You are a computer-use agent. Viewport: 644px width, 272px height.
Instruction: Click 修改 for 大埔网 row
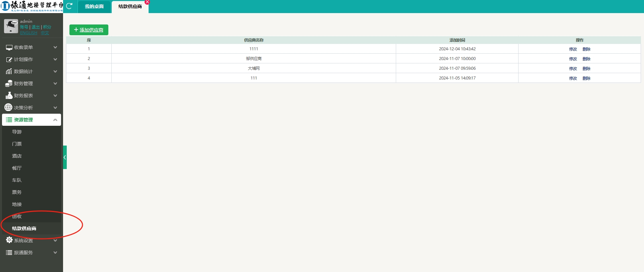coord(573,69)
